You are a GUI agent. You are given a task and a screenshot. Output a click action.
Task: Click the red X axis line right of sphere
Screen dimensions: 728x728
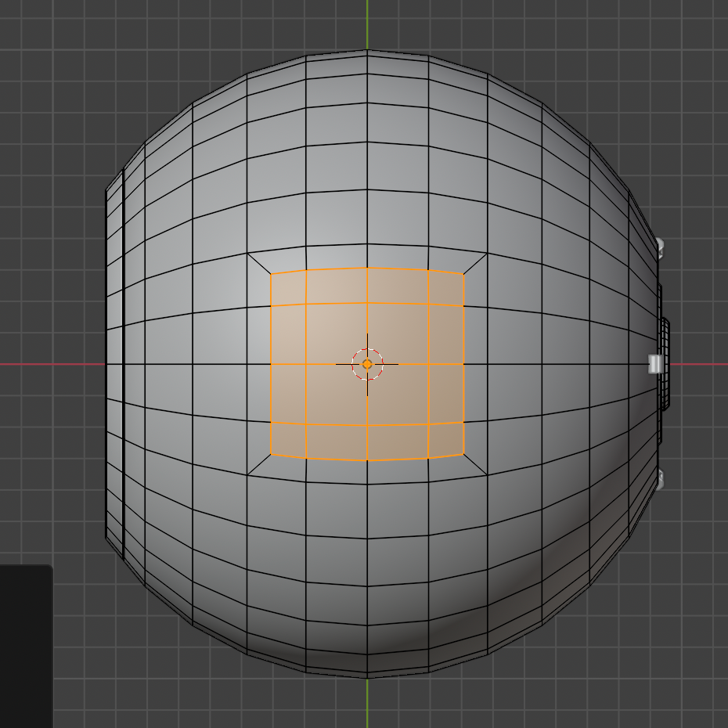point(701,364)
